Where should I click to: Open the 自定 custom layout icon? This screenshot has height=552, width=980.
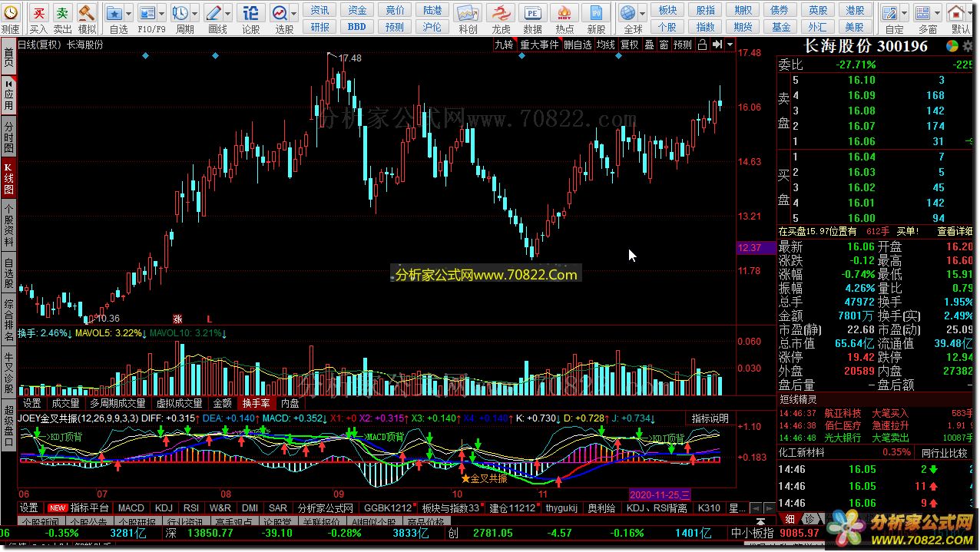[890, 13]
